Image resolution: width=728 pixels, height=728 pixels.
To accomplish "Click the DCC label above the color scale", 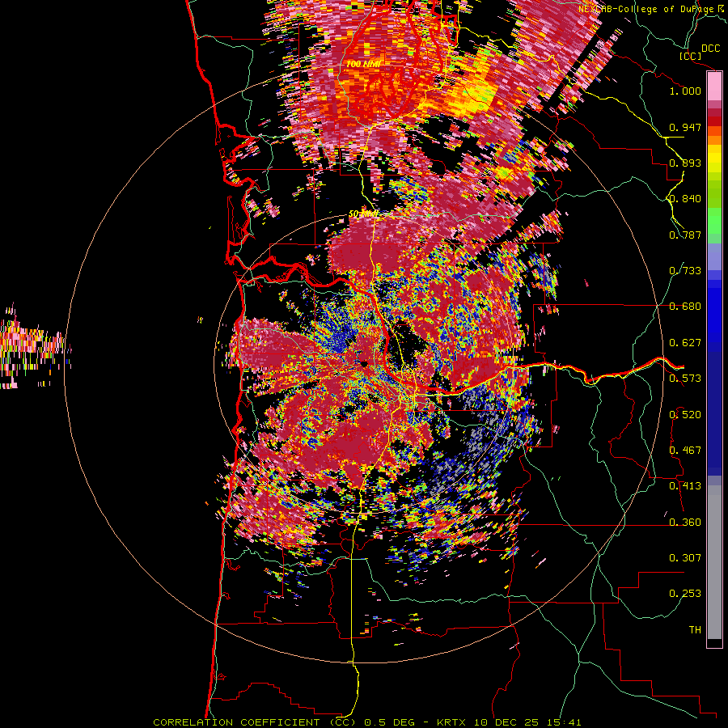I will coord(710,49).
